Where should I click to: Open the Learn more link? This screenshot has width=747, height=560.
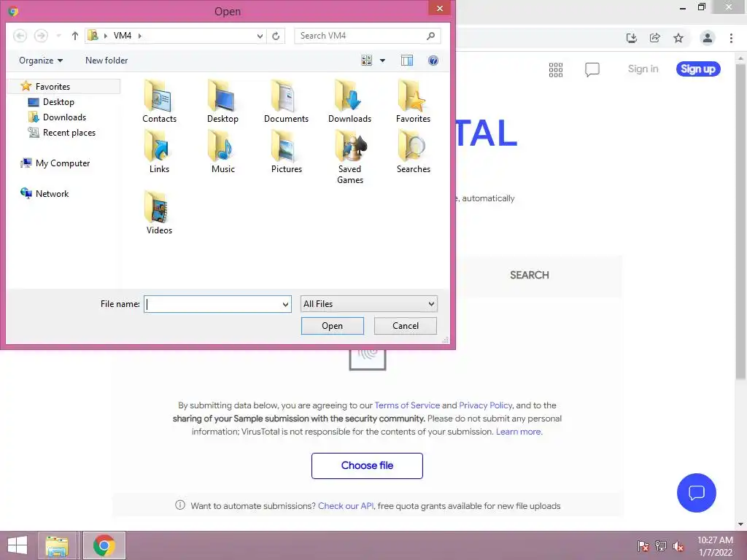519,432
